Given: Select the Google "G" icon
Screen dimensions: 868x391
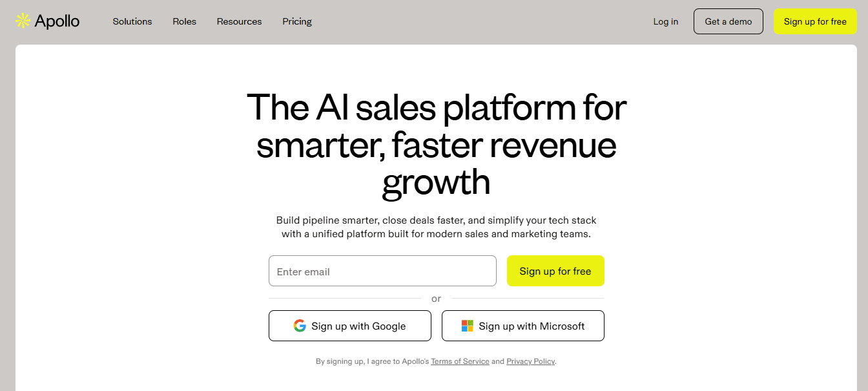Looking at the screenshot, I should [300, 326].
